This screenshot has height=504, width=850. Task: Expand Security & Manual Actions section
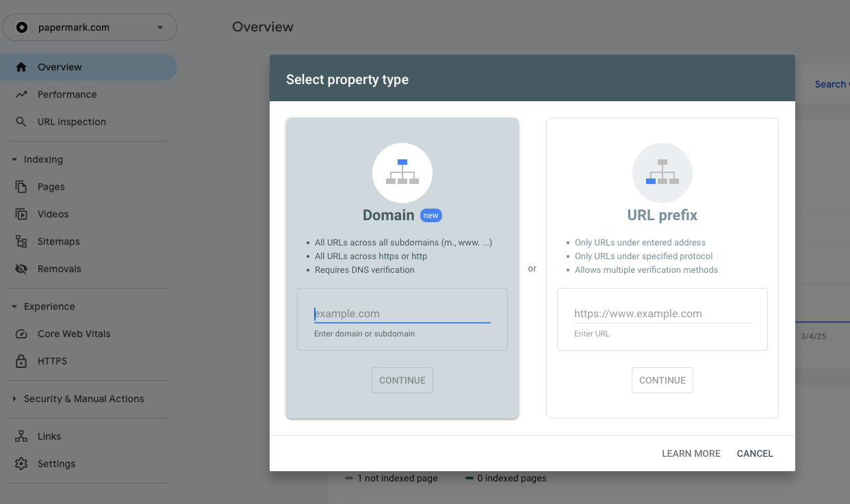[x=14, y=399]
